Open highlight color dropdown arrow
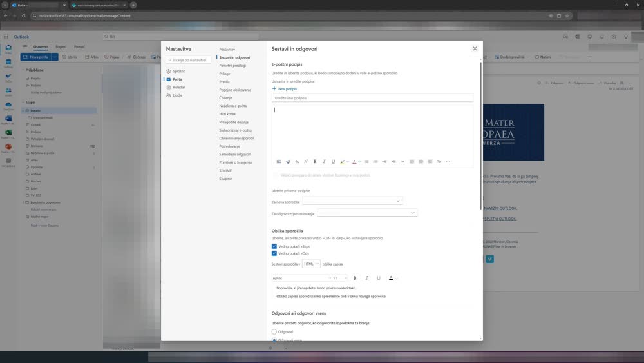The width and height of the screenshot is (644, 363). click(348, 162)
